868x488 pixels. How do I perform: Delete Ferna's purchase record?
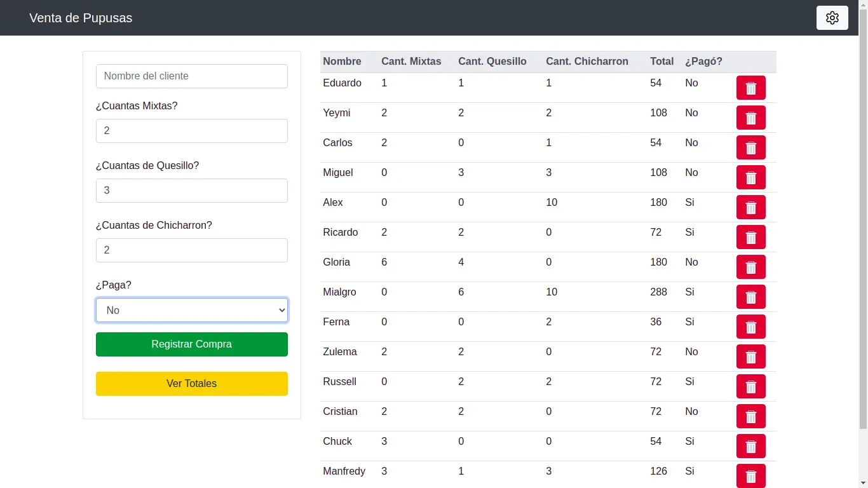coord(750,327)
